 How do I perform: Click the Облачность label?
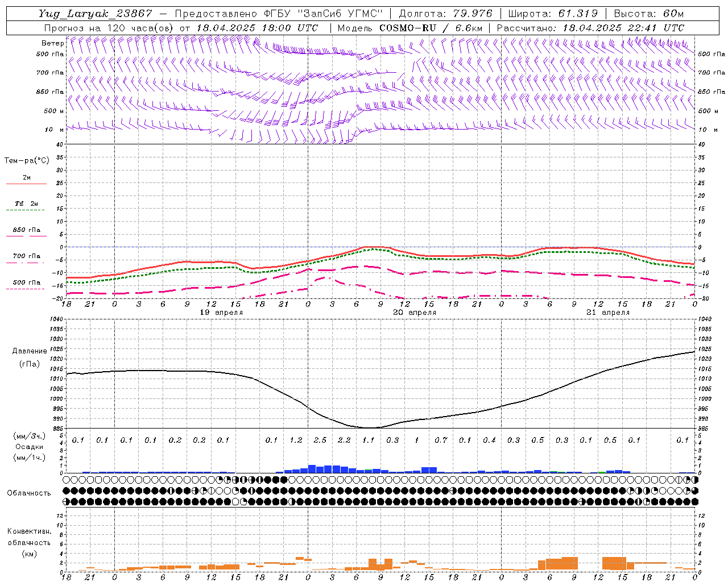pyautogui.click(x=29, y=493)
